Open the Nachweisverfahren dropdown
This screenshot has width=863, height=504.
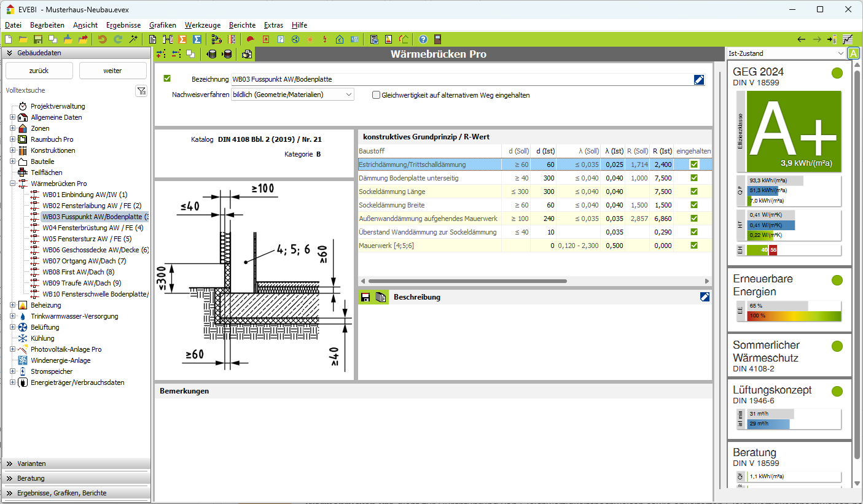[x=349, y=95]
